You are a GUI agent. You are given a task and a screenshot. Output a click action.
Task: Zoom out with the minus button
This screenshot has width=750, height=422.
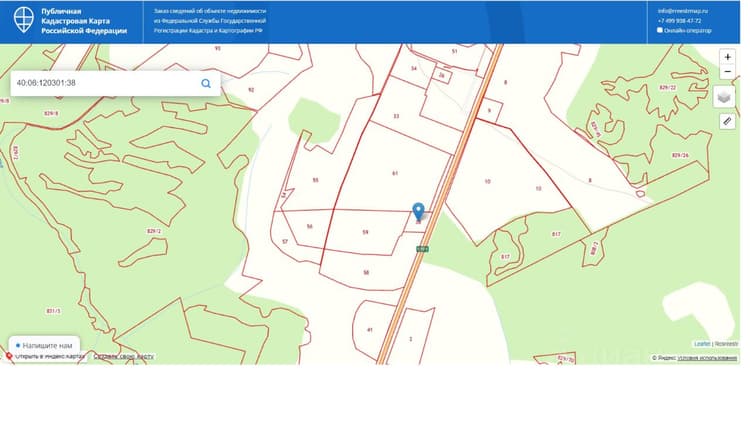(x=727, y=72)
